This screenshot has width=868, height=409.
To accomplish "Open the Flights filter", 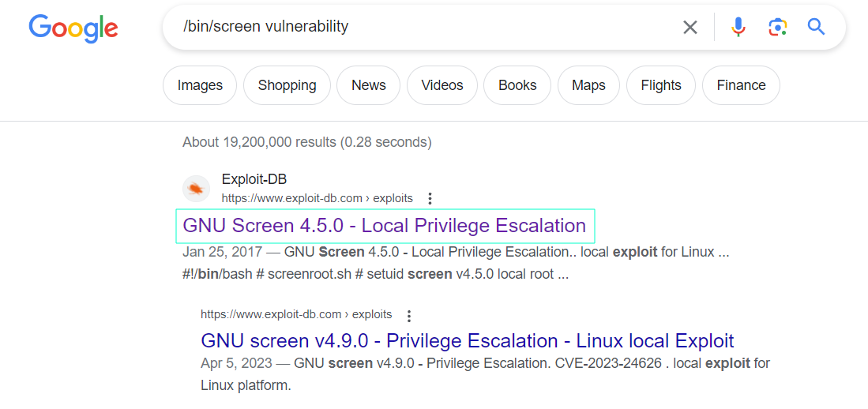I will pyautogui.click(x=661, y=85).
